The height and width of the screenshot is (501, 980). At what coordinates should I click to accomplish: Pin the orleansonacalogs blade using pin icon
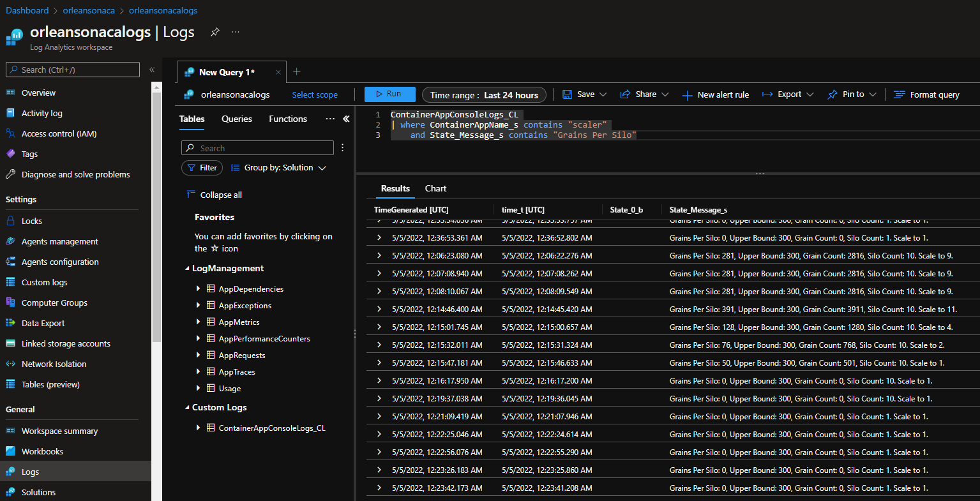[x=215, y=32]
